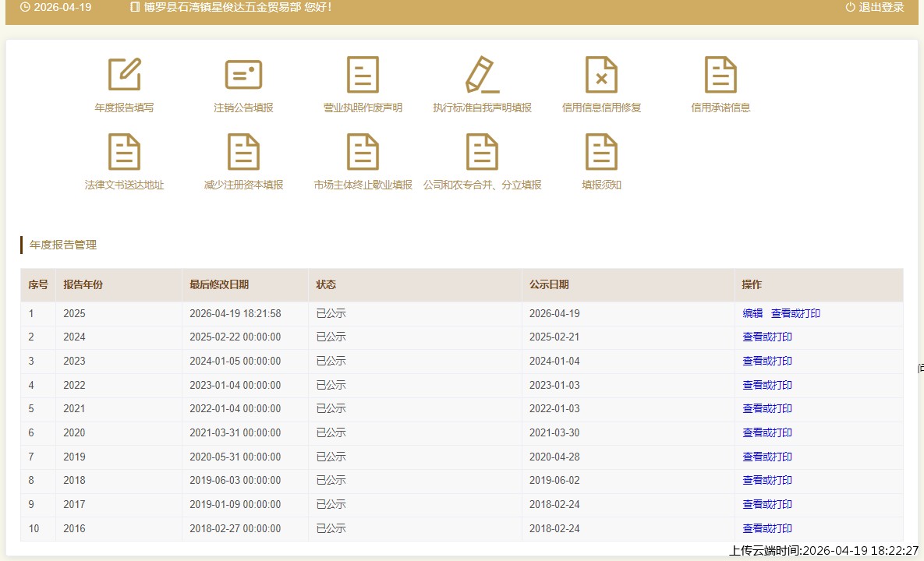Select the 执行标准自我声明填报 pencil icon
Screen dimensions: 924x561
tap(482, 75)
